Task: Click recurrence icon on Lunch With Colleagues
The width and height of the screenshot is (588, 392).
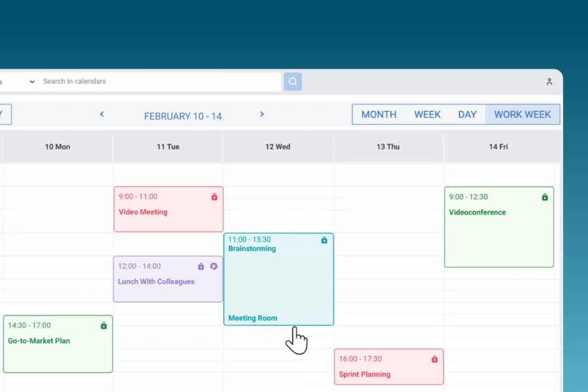Action: (x=214, y=267)
